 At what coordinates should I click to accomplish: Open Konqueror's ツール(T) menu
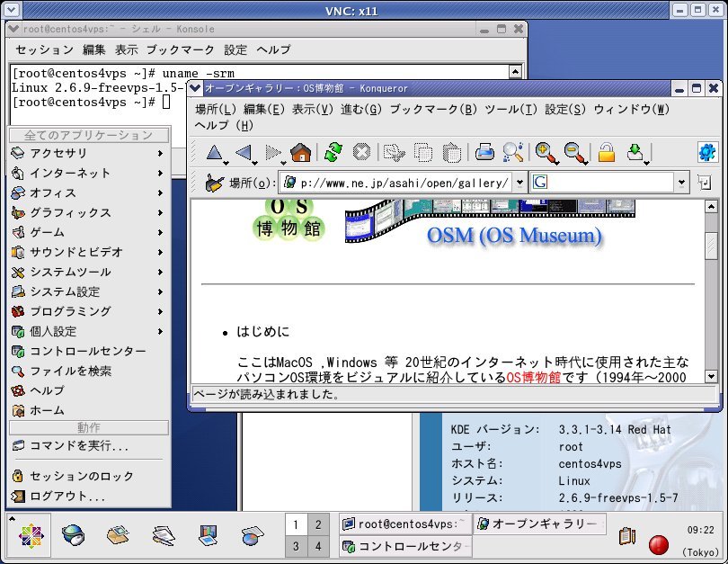(x=510, y=109)
